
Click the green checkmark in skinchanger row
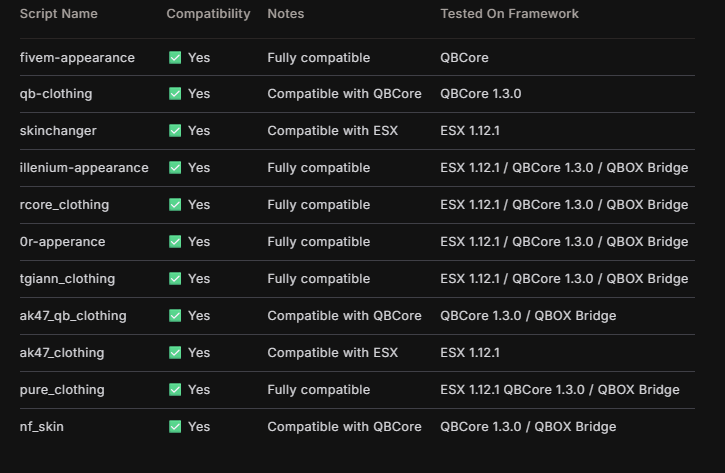[x=175, y=130]
